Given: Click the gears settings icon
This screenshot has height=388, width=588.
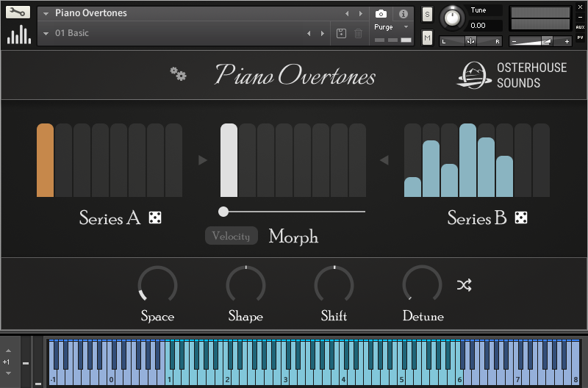Looking at the screenshot, I should coord(178,73).
